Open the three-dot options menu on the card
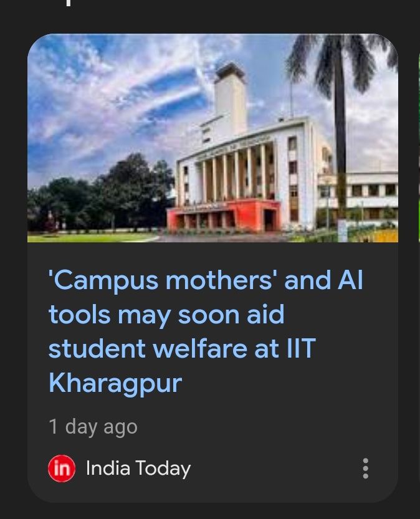 [365, 469]
